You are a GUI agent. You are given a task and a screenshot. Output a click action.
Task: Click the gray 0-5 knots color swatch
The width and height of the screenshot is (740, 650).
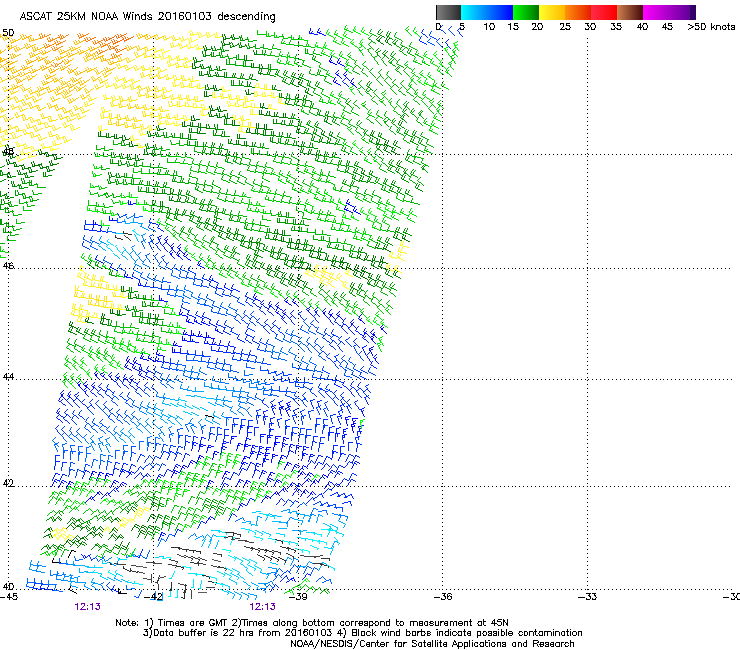point(448,12)
